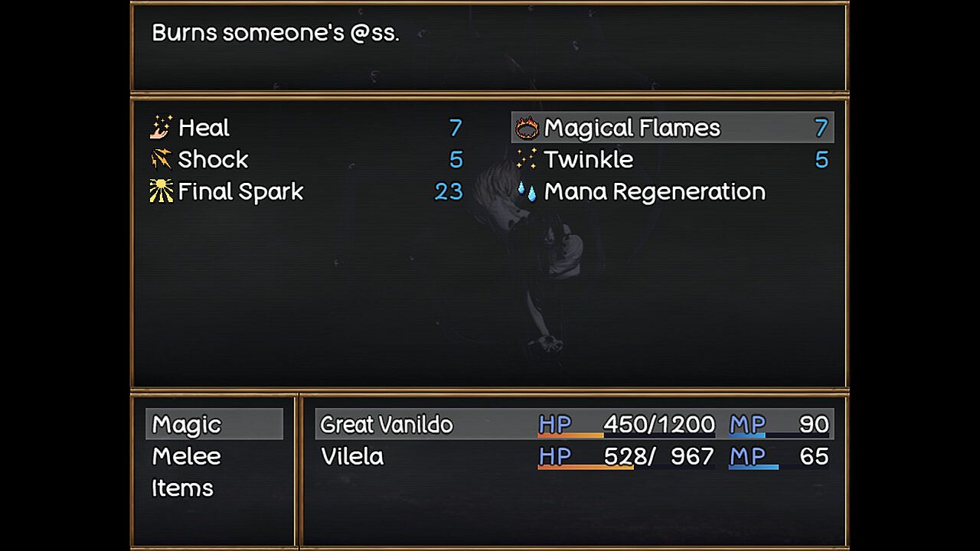The image size is (980, 551).
Task: Click the Twinkle spell stars icon
Action: (x=527, y=159)
